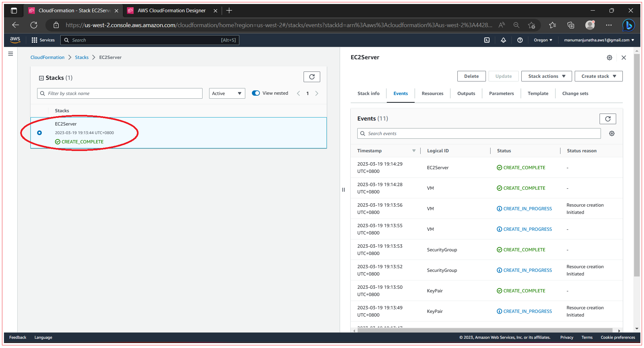Select the Events tab
644x348 pixels.
click(400, 93)
